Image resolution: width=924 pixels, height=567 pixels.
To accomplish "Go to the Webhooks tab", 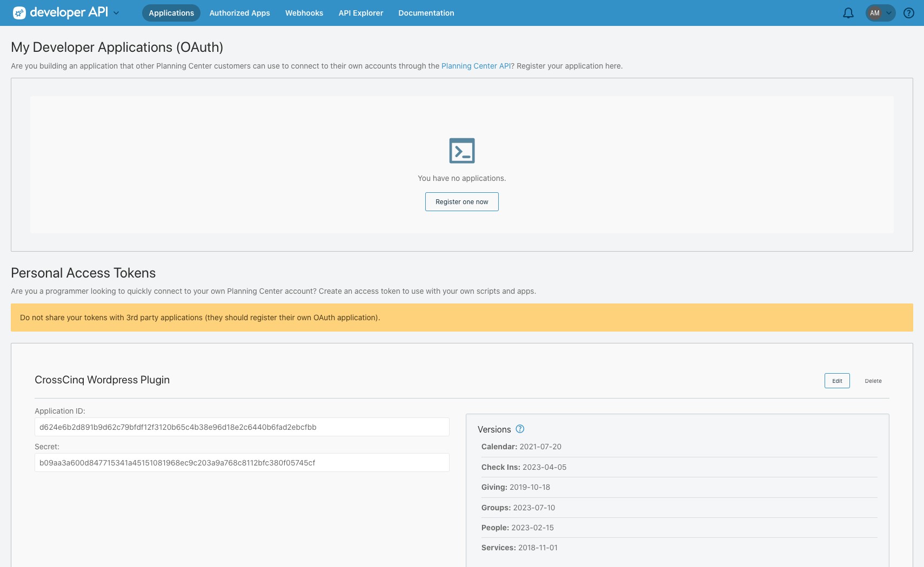I will tap(304, 13).
